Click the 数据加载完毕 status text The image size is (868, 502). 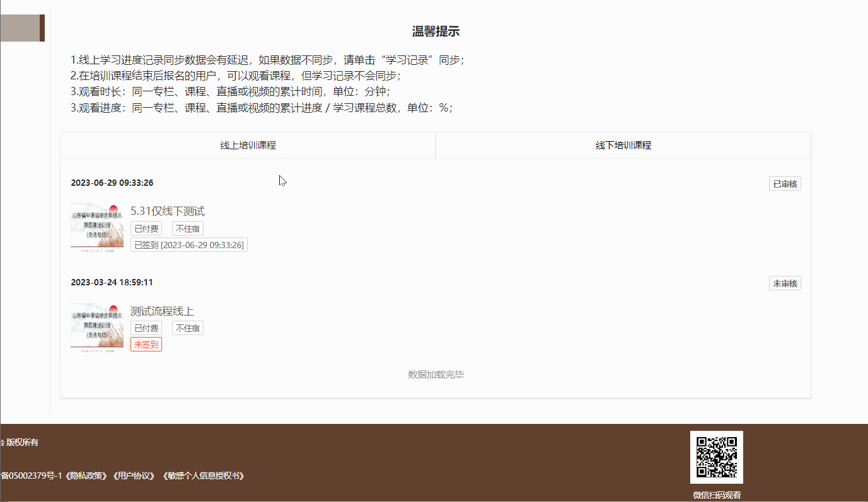435,374
